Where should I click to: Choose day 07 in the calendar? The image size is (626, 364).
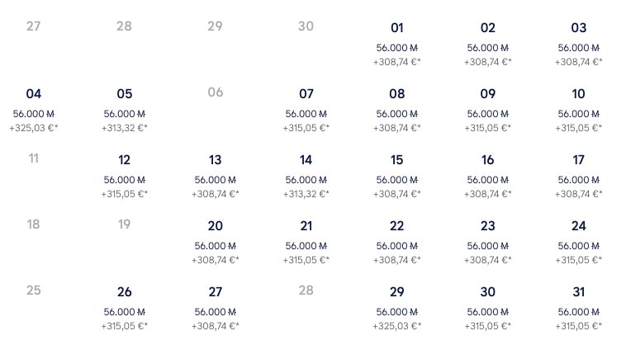tap(306, 110)
